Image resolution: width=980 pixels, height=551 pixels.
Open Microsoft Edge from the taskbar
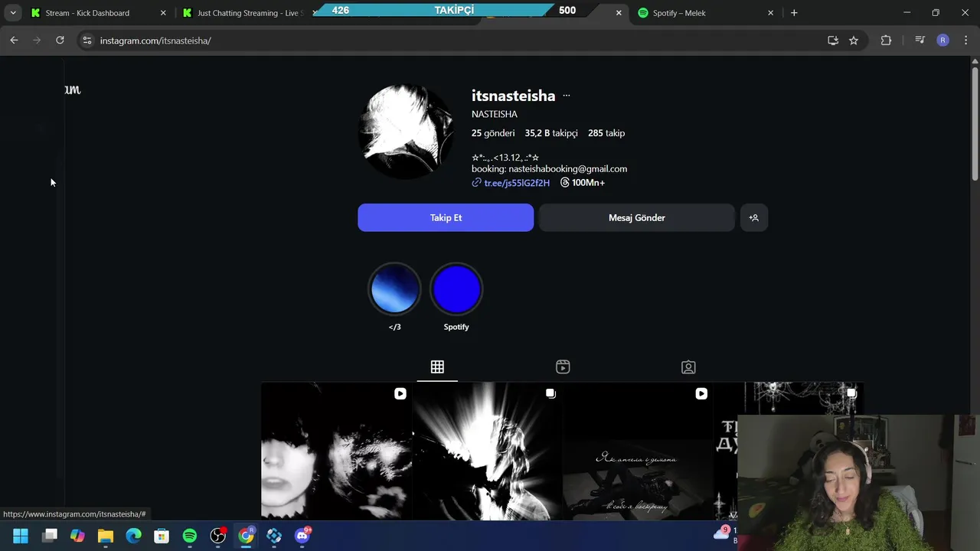(133, 536)
